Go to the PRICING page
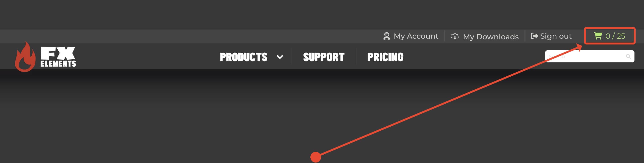 point(385,57)
